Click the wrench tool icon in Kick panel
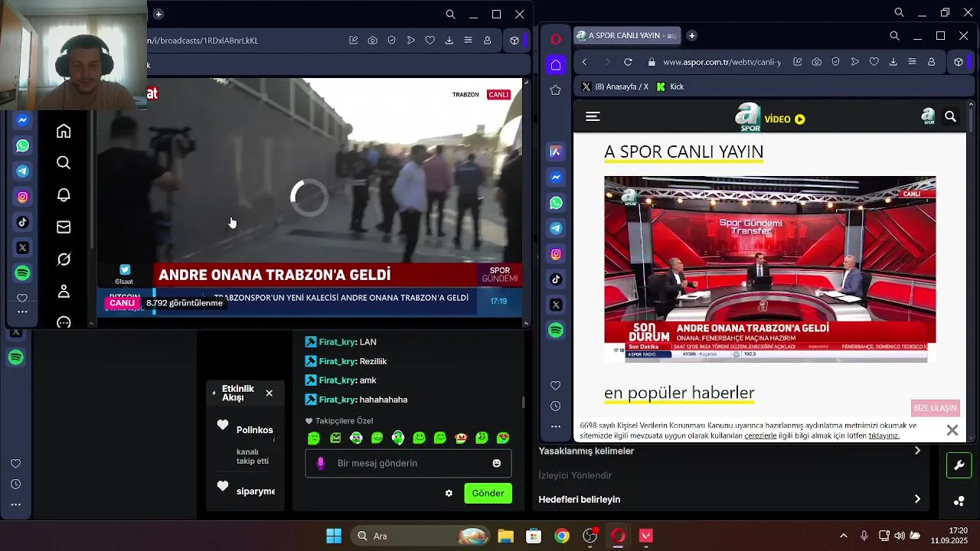 click(959, 465)
